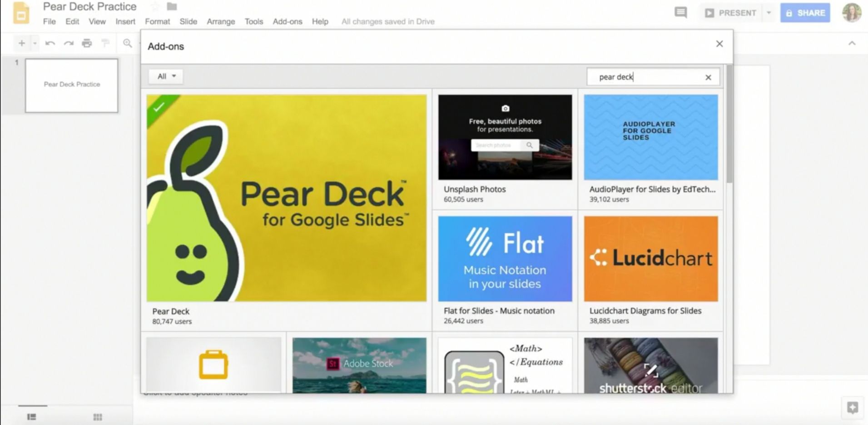
Task: Click the Flat for Slides - Music notation title
Action: pyautogui.click(x=499, y=311)
